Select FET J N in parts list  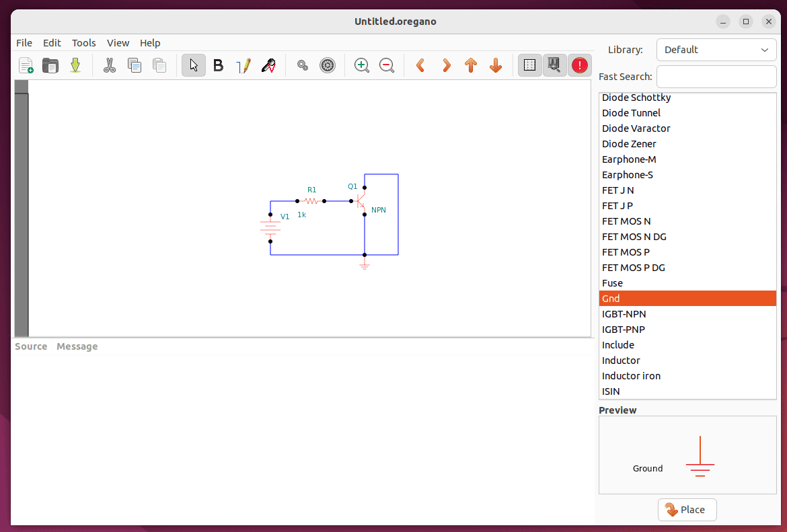[687, 191]
